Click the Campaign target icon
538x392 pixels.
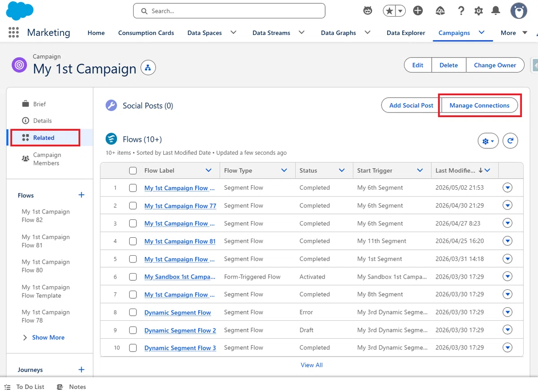click(x=19, y=65)
